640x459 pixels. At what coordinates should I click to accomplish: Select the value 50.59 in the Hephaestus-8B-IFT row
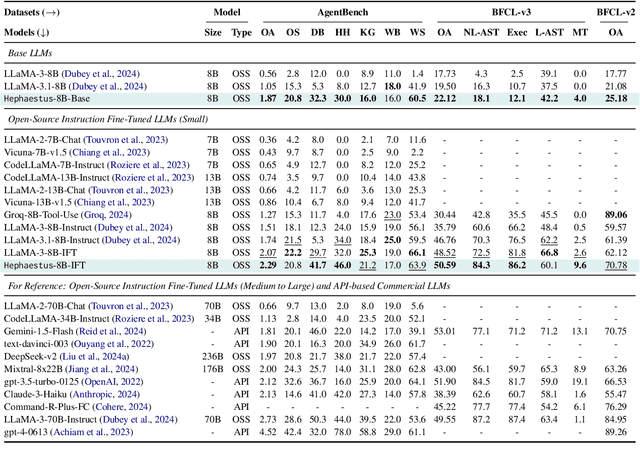coord(444,266)
